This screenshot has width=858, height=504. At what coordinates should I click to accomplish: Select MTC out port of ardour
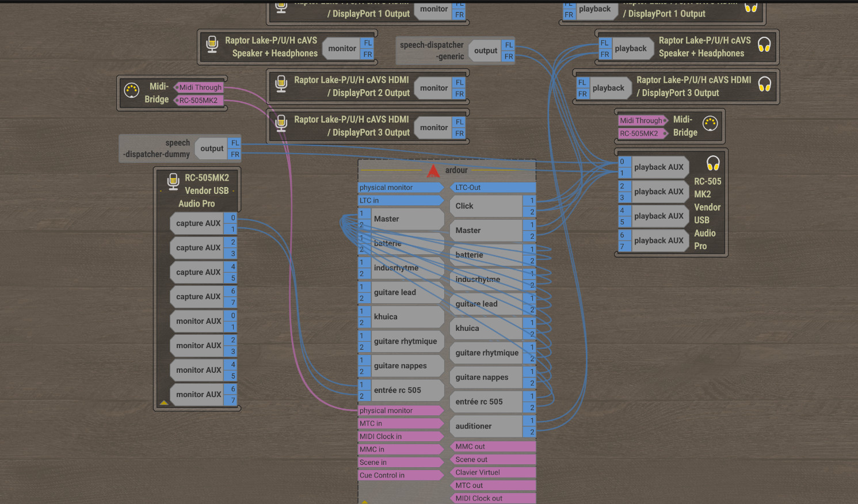point(492,486)
